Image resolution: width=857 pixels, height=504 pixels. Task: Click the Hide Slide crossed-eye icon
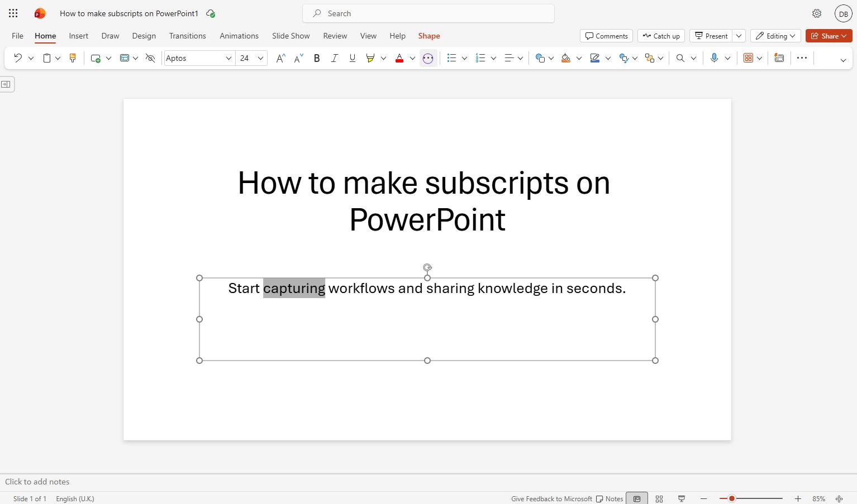tap(150, 58)
